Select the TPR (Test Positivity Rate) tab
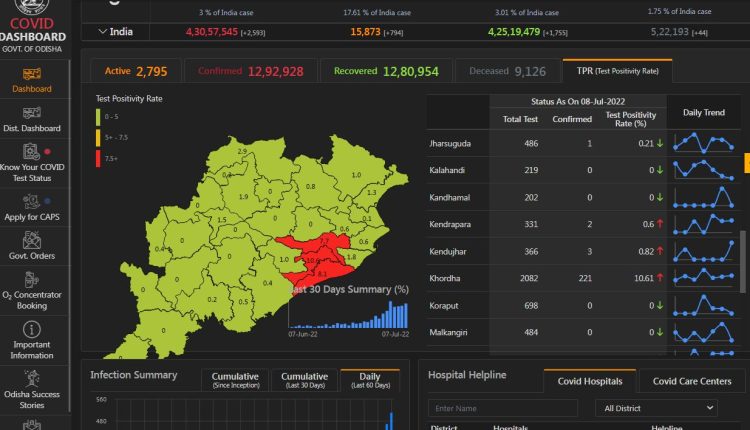 click(x=616, y=72)
